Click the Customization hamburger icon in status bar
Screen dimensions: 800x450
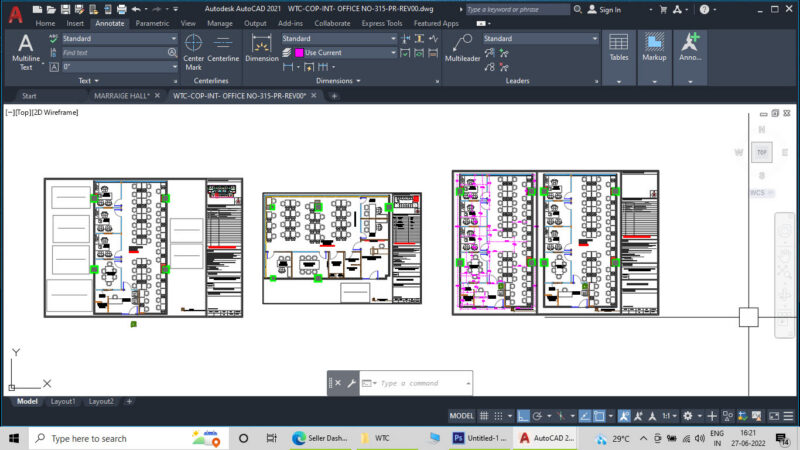(788, 416)
